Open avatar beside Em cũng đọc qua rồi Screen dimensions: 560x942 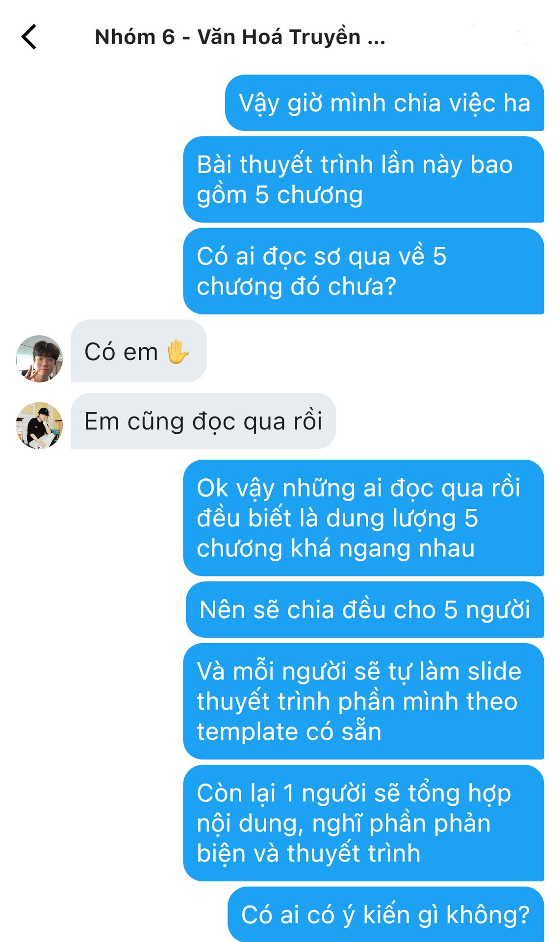[39, 425]
